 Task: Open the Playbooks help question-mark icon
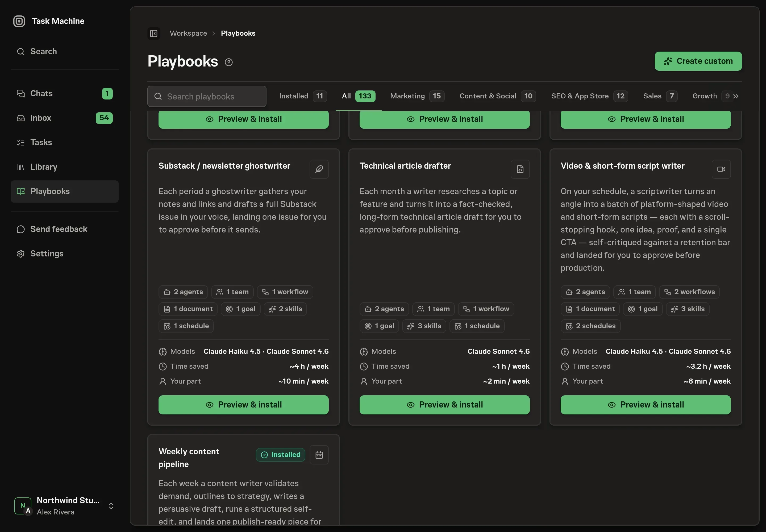[x=229, y=62]
